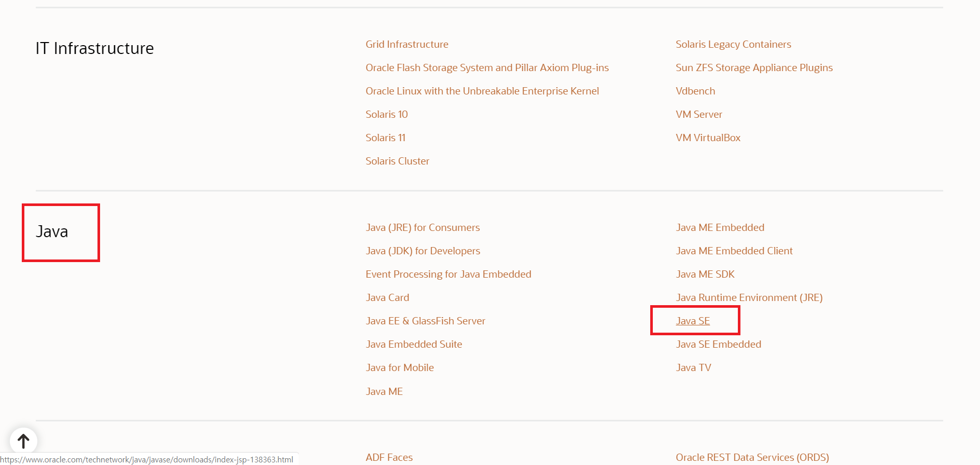This screenshot has width=980, height=465.
Task: Open Event Processing for Java Embedded
Action: point(449,275)
